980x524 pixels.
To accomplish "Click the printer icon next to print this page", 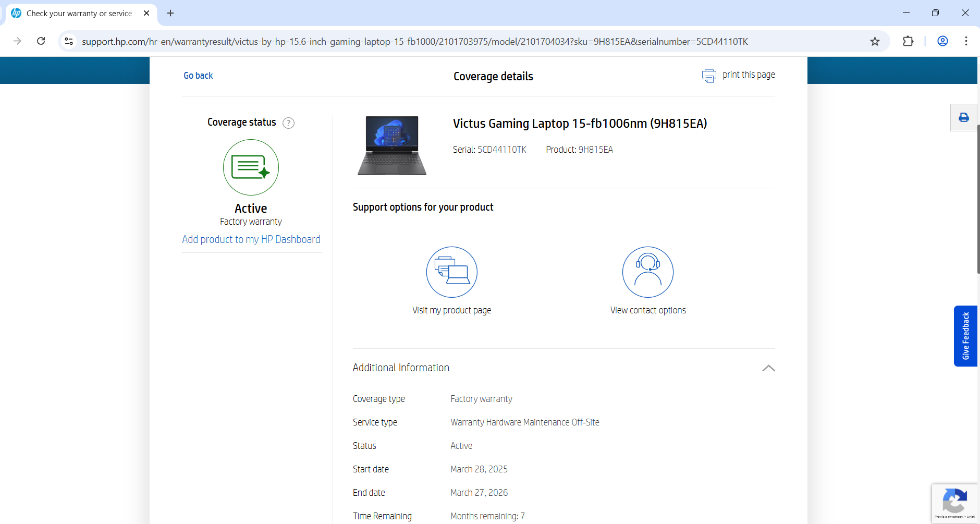I will pyautogui.click(x=709, y=76).
